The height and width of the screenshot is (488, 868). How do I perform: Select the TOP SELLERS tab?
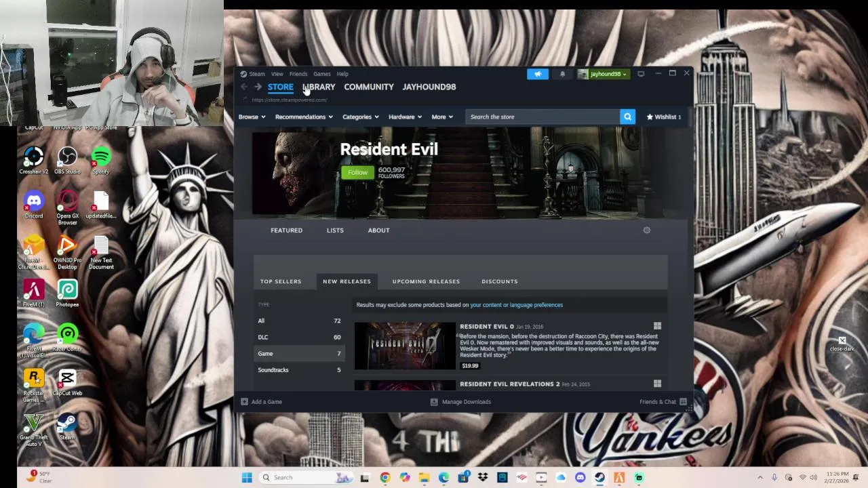pyautogui.click(x=281, y=281)
